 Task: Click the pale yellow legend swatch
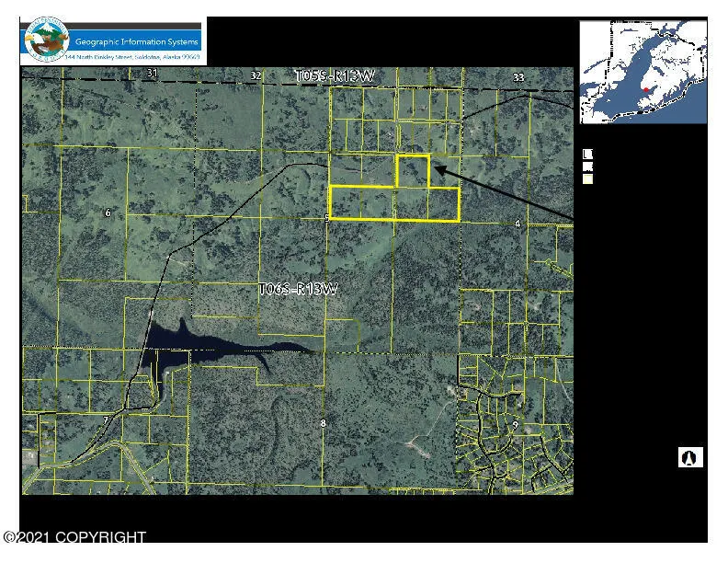(587, 179)
